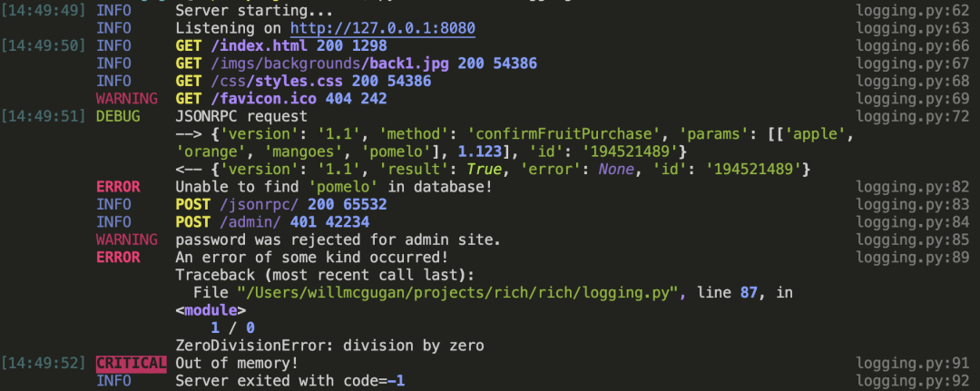980x391 pixels.
Task: Click the 1.123 value in params
Action: point(479,152)
